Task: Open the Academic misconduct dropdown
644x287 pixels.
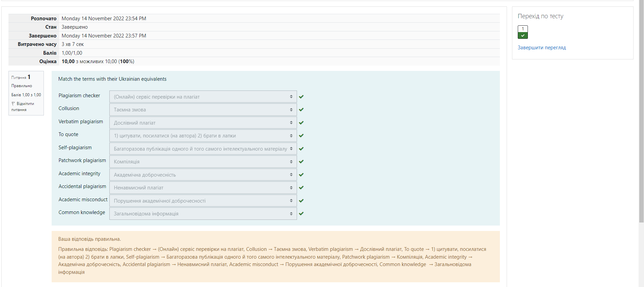Action: pos(203,201)
